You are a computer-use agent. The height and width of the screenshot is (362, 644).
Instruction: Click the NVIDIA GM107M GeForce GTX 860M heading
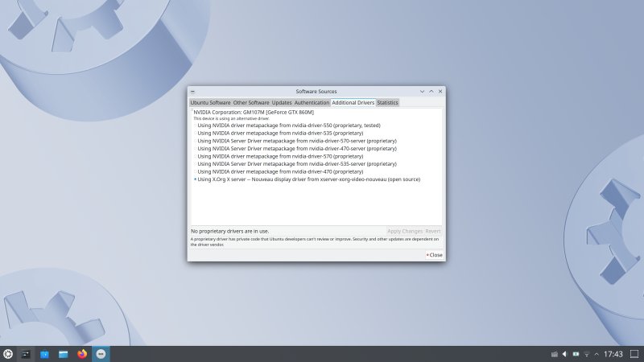(x=254, y=112)
